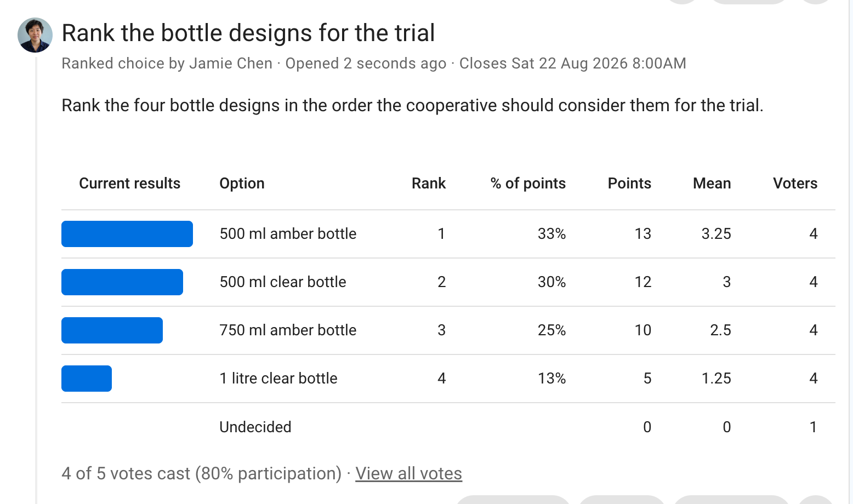
Task: Click the Option column header
Action: click(x=242, y=184)
